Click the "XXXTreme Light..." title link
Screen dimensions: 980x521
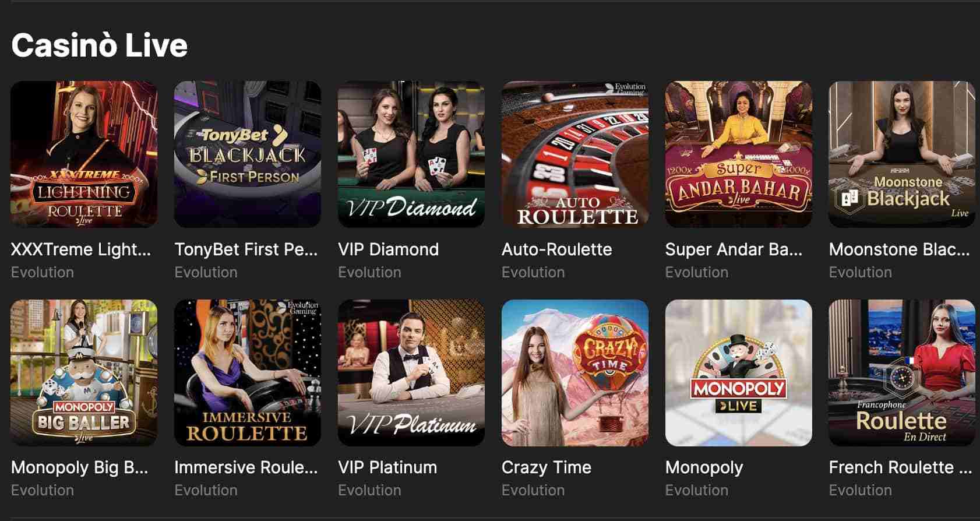(x=81, y=249)
